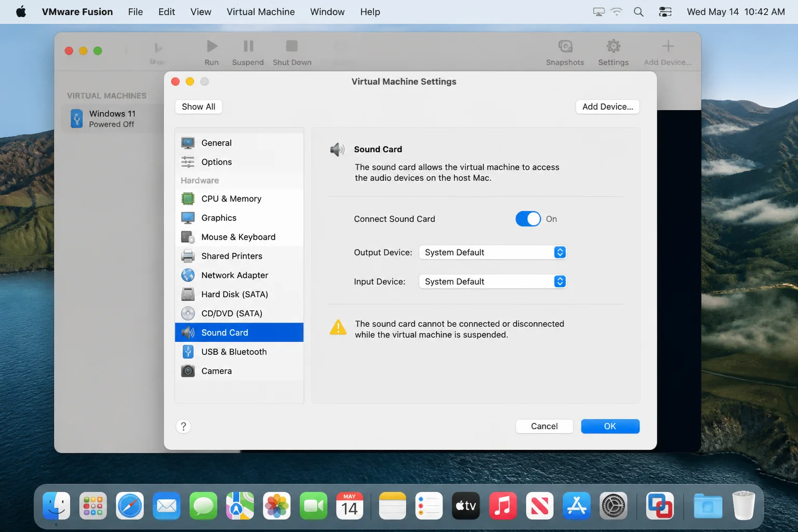Image resolution: width=798 pixels, height=532 pixels.
Task: Click the Shut Down toolbar button
Action: tap(292, 52)
